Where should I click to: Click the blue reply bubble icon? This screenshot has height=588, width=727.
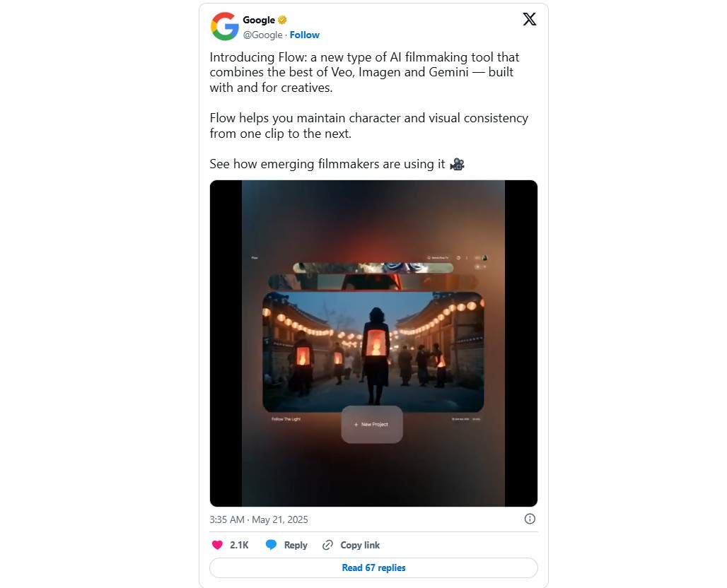(272, 545)
